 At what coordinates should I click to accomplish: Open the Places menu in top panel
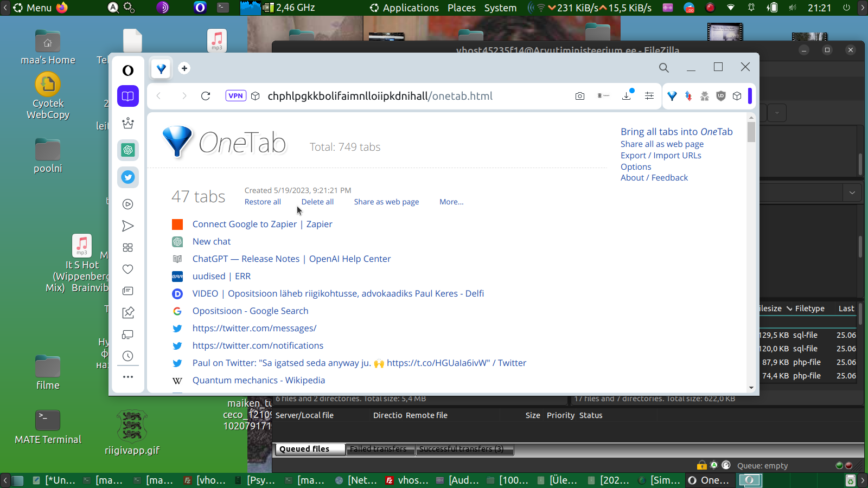pyautogui.click(x=462, y=8)
